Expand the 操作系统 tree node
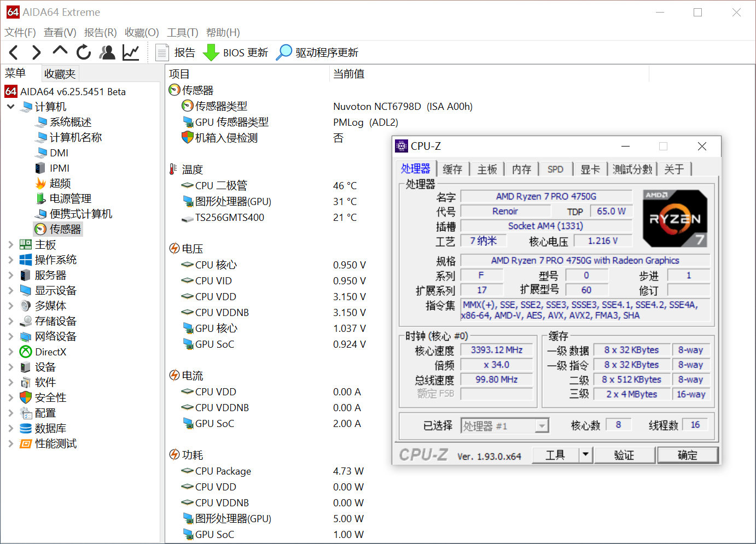 click(x=11, y=260)
